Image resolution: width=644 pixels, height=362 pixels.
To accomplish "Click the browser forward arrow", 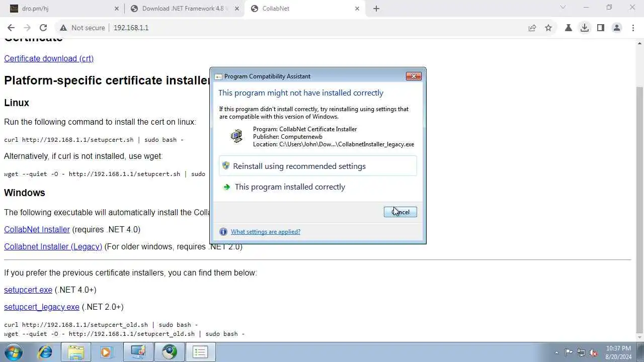I will tap(27, 28).
